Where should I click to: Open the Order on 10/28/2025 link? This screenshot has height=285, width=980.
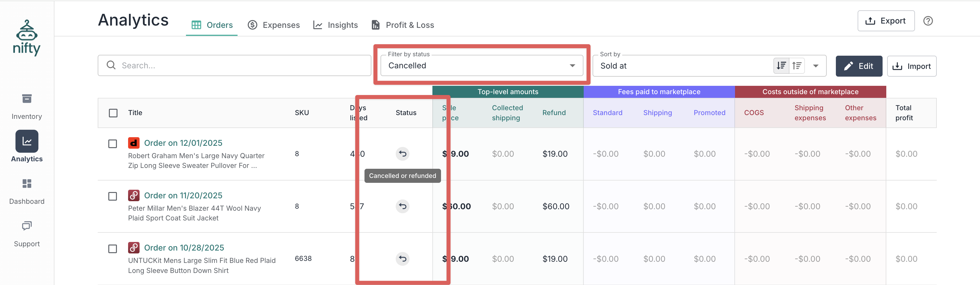click(184, 248)
